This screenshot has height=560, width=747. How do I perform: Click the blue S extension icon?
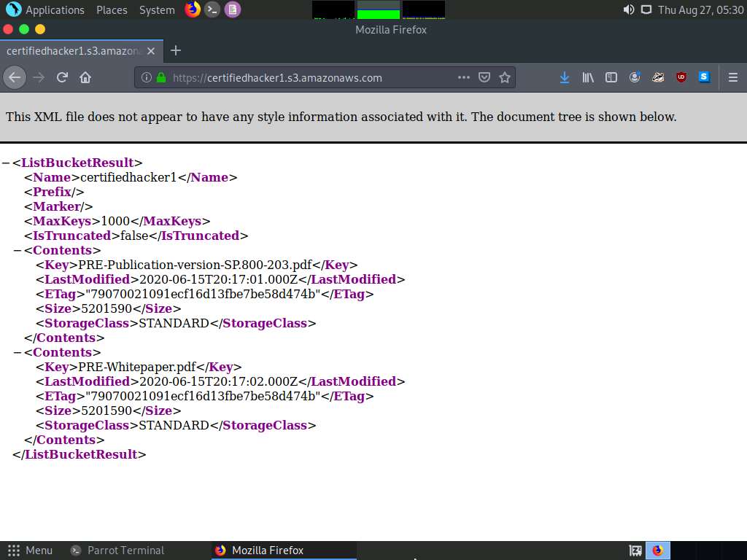(x=703, y=77)
